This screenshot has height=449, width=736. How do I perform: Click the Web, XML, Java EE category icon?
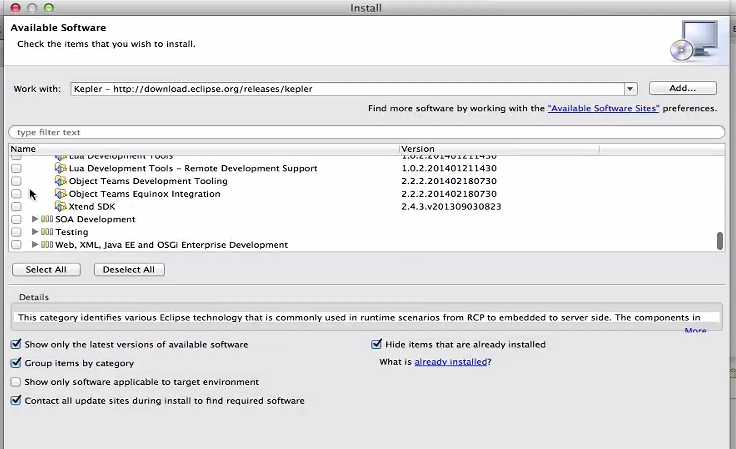tap(47, 244)
